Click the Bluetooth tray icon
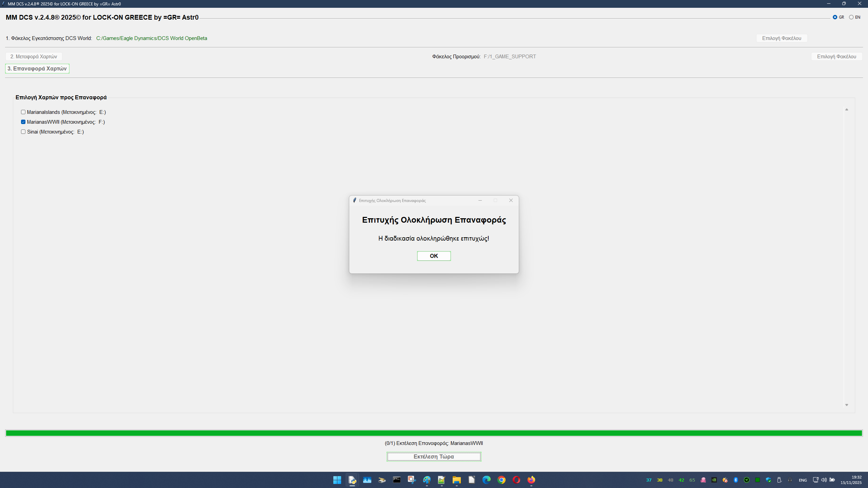 coord(736,480)
